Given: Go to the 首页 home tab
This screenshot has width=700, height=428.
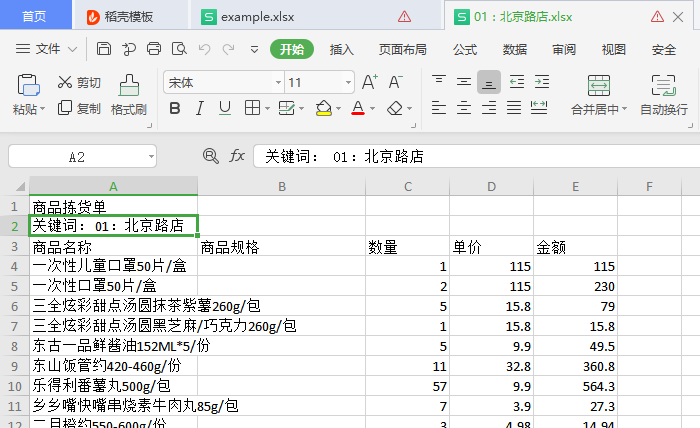Looking at the screenshot, I should (35, 17).
